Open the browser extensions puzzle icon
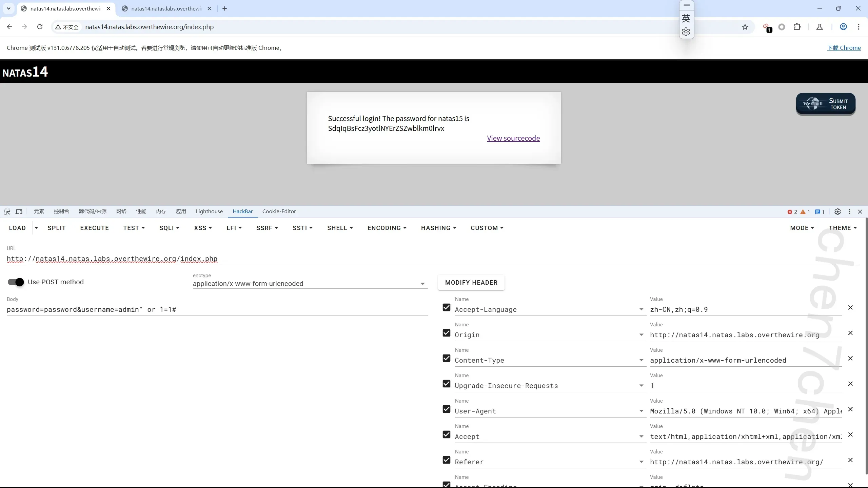Viewport: 868px width, 488px height. (797, 27)
